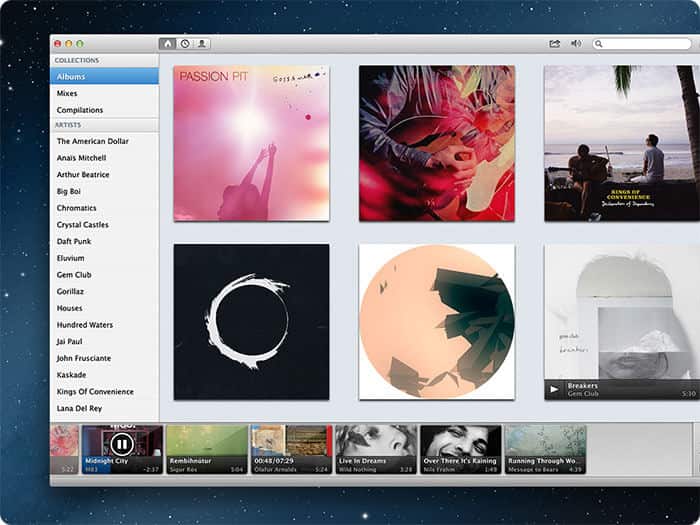
Task: Play the Breakers track by Gem Club
Action: pos(554,389)
